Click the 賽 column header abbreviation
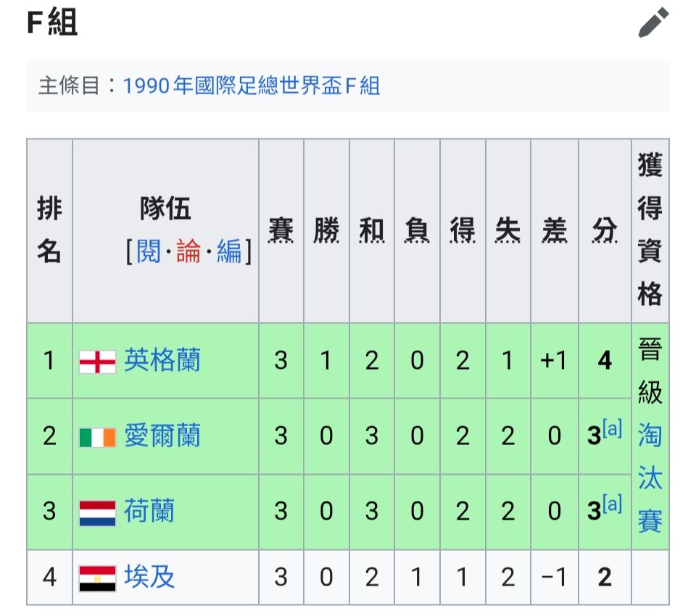The height and width of the screenshot is (616, 696). pyautogui.click(x=281, y=230)
